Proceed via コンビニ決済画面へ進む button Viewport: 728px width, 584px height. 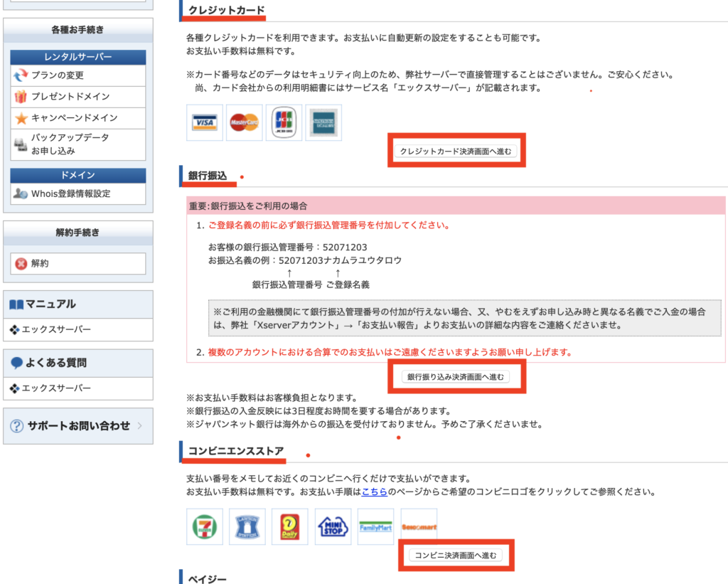click(456, 556)
